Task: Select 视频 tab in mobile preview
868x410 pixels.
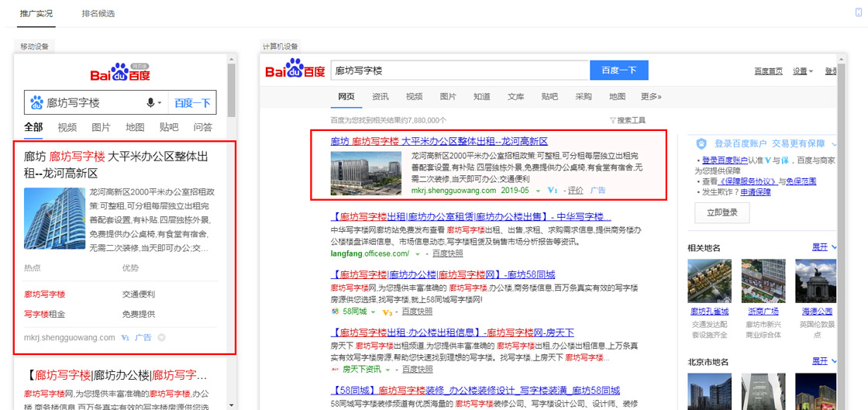Action: 67,127
